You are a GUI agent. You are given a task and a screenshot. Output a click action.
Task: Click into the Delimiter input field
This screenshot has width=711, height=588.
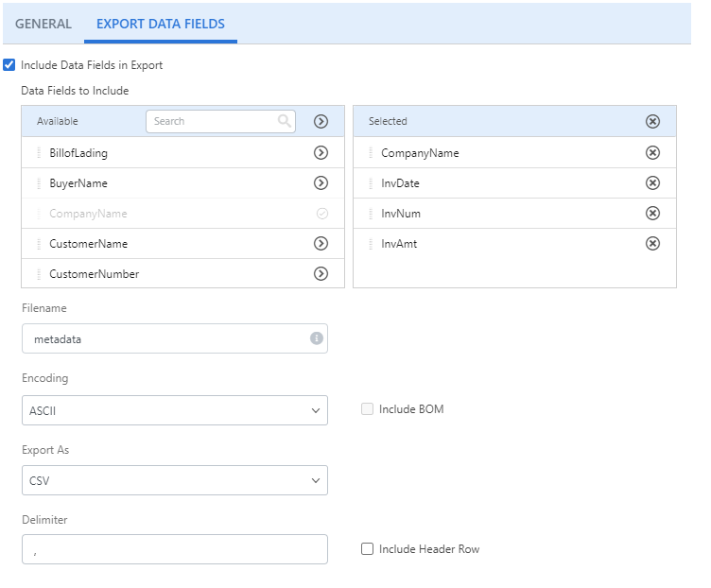click(x=174, y=549)
